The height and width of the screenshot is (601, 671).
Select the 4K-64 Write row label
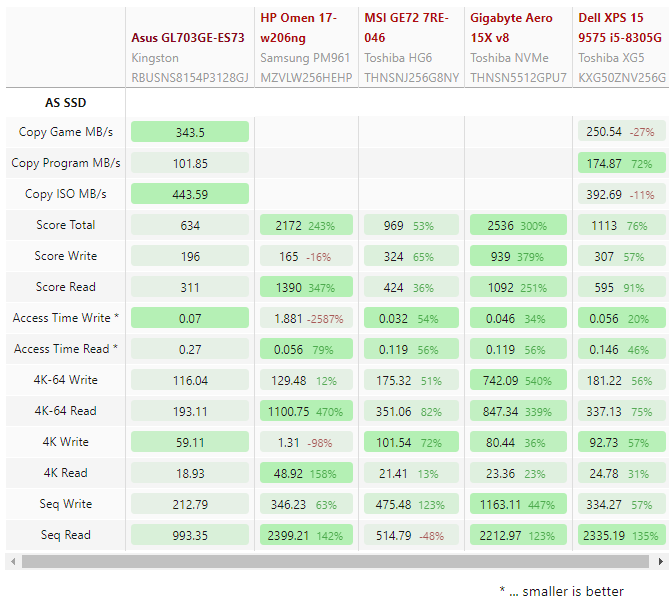pyautogui.click(x=65, y=380)
